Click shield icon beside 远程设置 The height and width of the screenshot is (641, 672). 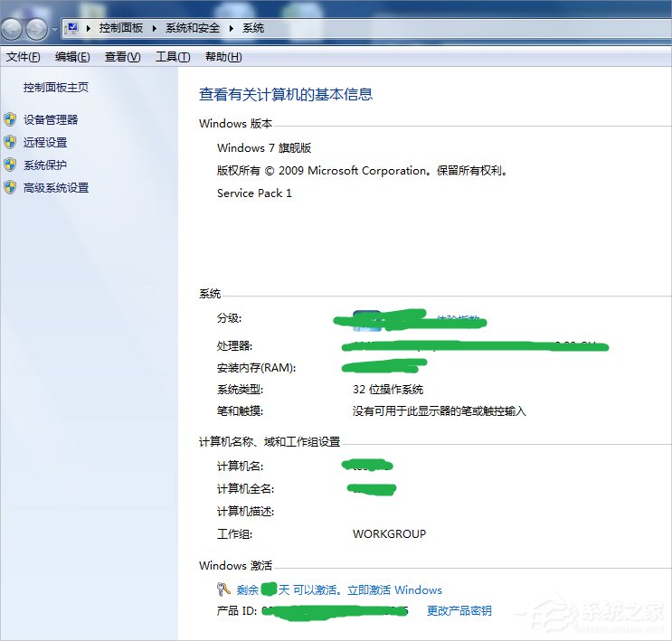click(10, 142)
